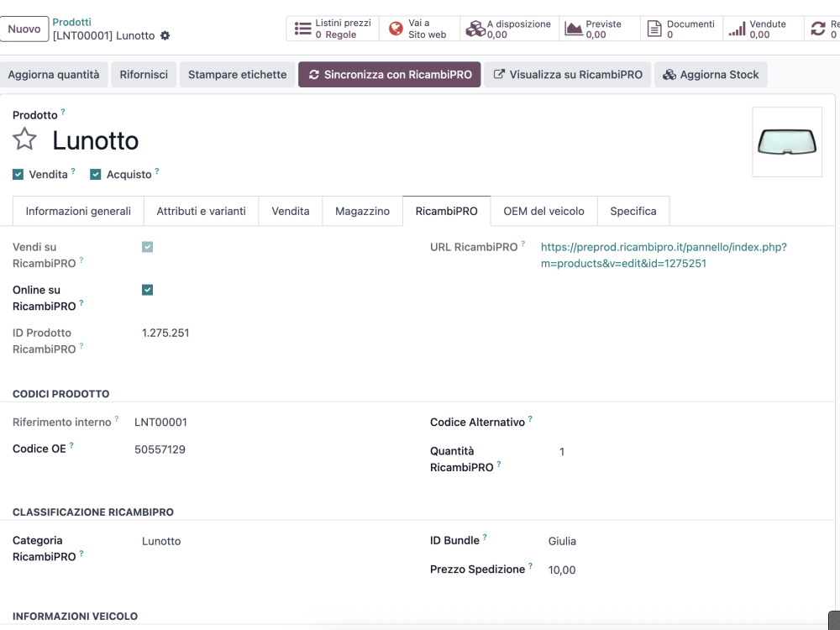
Task: Click Stampare etichette button
Action: (x=238, y=75)
